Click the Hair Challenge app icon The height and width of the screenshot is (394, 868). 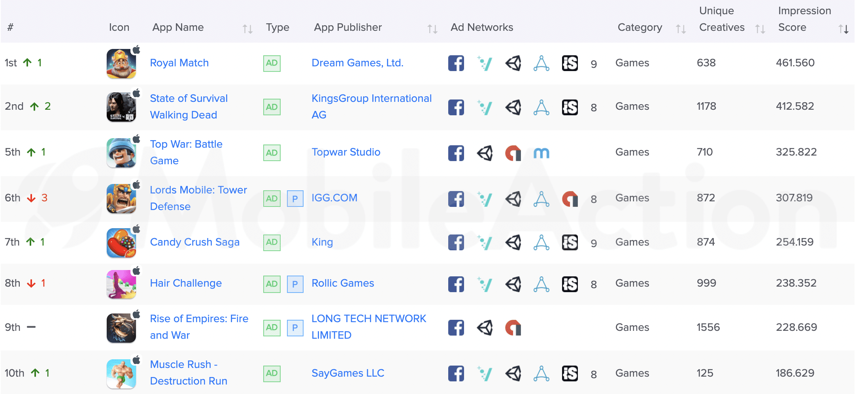coord(121,284)
